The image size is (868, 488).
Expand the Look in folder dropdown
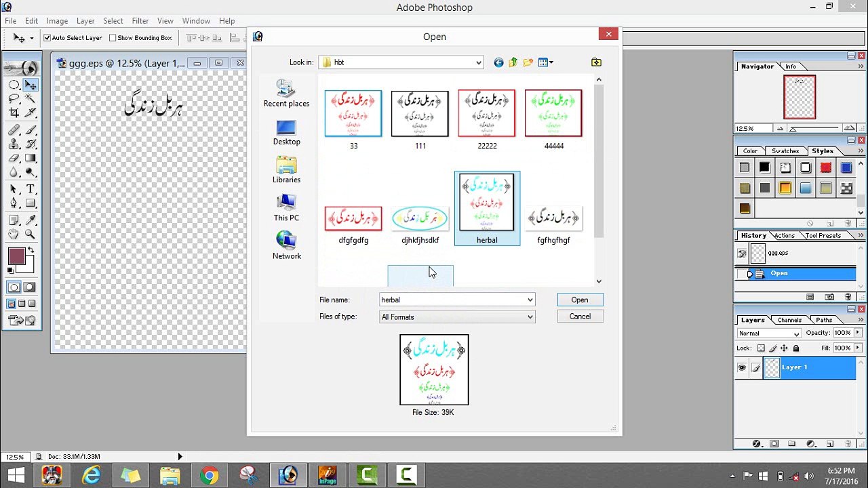pyautogui.click(x=478, y=62)
